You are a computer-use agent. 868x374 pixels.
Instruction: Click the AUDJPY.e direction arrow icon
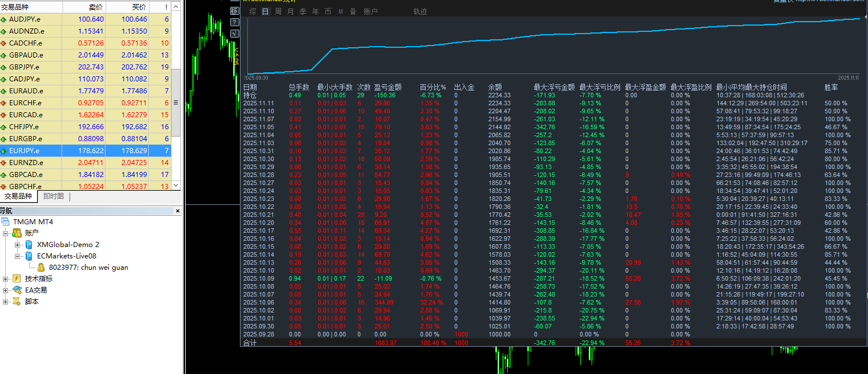(x=4, y=19)
